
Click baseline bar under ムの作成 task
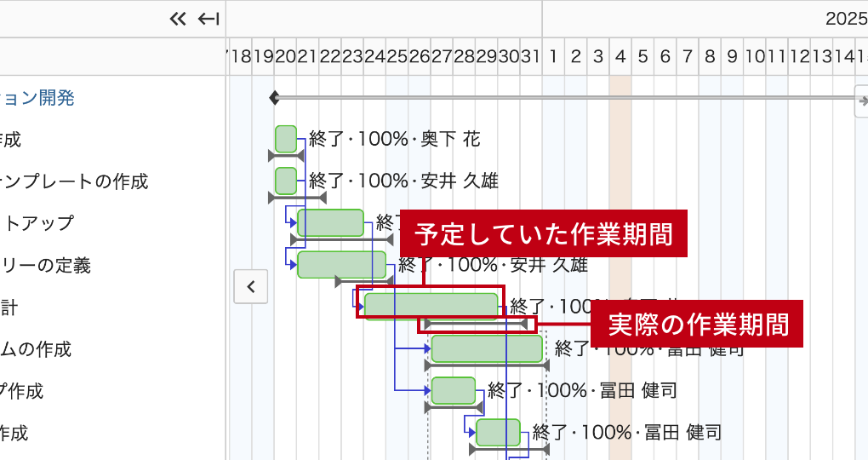pos(487,365)
